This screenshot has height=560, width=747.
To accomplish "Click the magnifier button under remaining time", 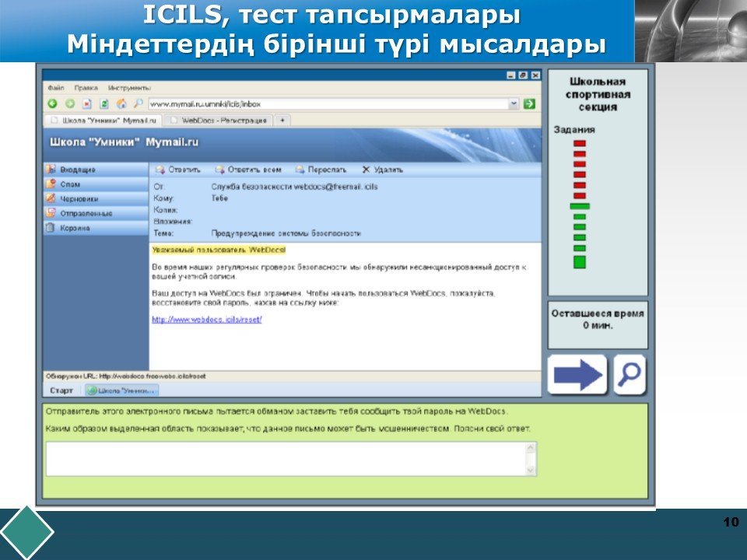I will [629, 375].
